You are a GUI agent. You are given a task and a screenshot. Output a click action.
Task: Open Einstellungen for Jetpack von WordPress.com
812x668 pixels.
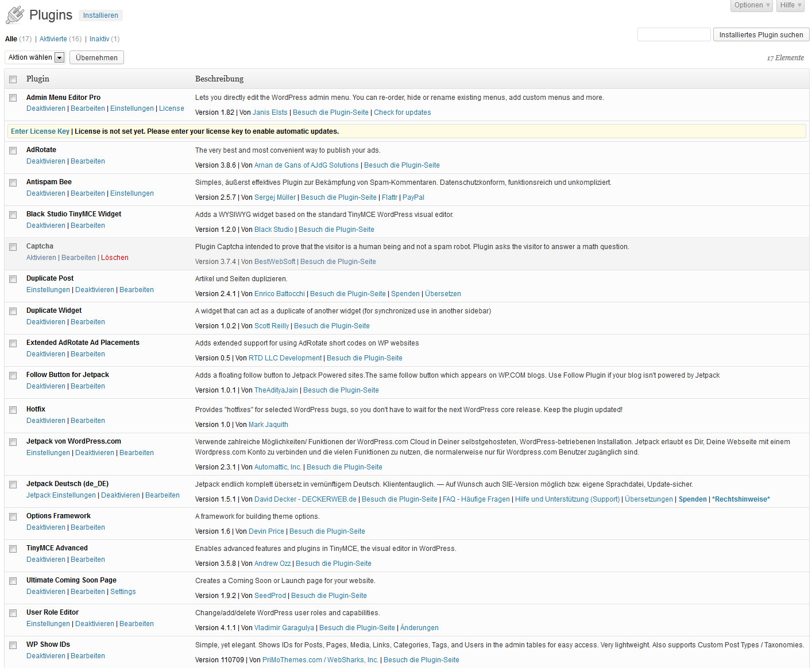pyautogui.click(x=48, y=453)
